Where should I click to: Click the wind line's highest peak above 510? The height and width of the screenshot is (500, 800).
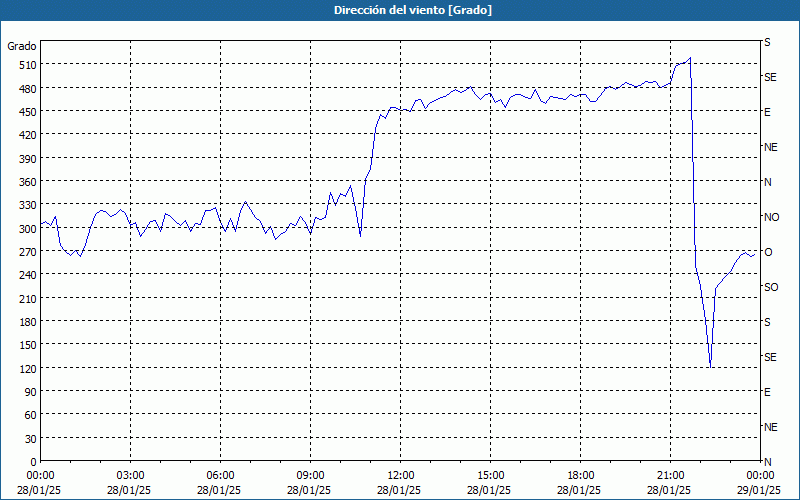[x=690, y=58]
